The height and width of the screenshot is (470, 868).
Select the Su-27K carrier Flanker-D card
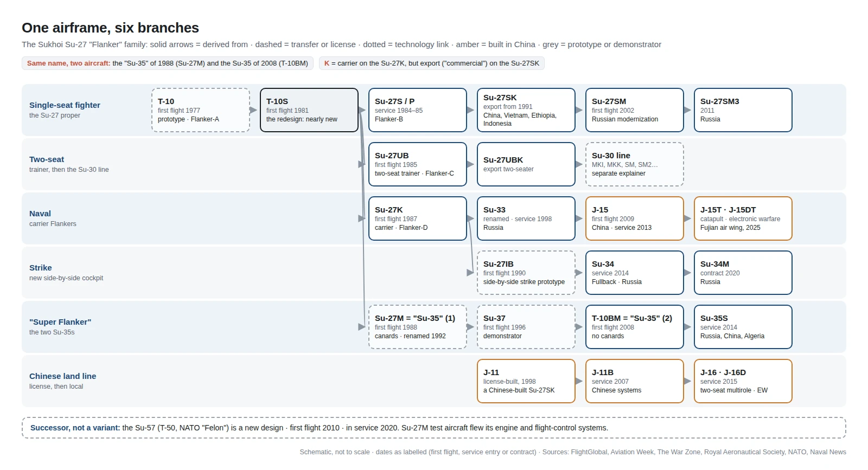pyautogui.click(x=418, y=218)
